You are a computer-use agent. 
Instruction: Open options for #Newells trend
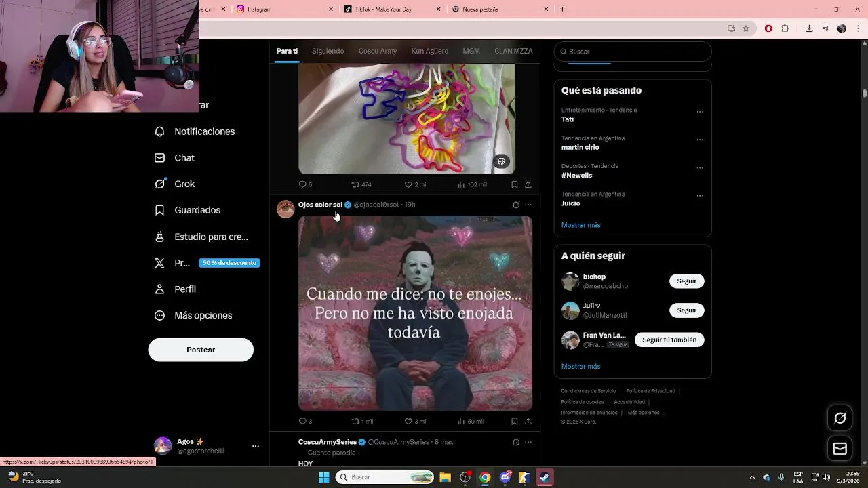700,167
